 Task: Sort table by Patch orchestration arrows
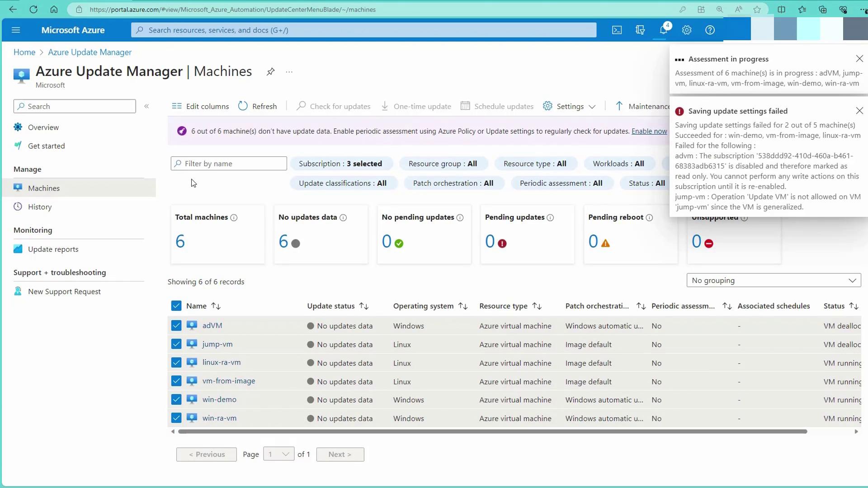[x=641, y=306]
